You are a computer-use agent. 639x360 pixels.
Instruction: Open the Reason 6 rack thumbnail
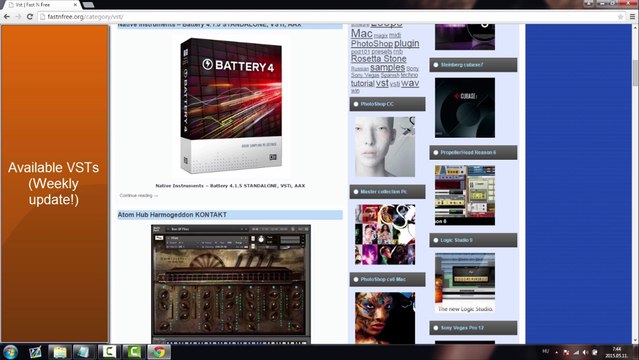(x=465, y=195)
